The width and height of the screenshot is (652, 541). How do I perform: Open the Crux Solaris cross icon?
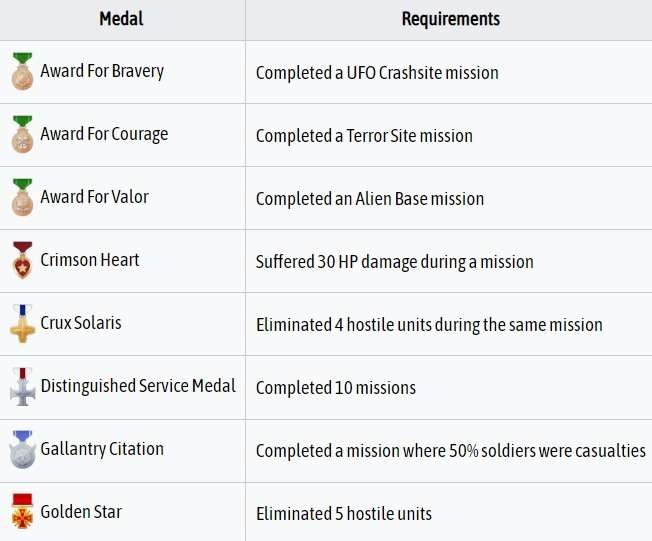pos(22,324)
